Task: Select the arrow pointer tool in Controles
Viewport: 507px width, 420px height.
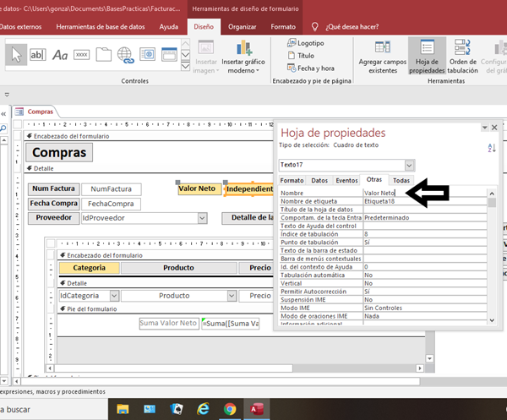Action: [x=16, y=55]
